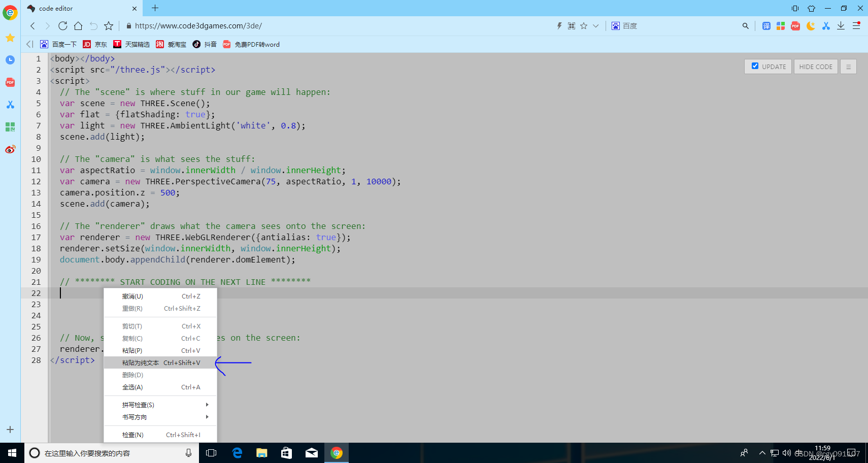Toggle the night mode moon icon
This screenshot has width=868, height=463.
tap(811, 26)
